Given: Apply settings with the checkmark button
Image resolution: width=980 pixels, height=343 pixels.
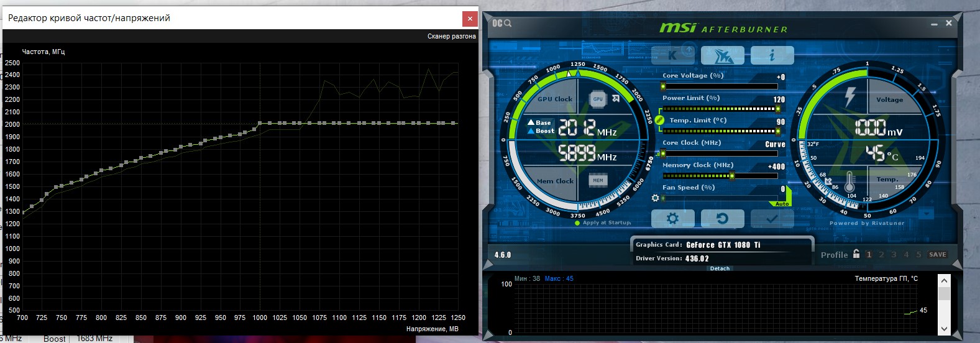Looking at the screenshot, I should tap(772, 219).
